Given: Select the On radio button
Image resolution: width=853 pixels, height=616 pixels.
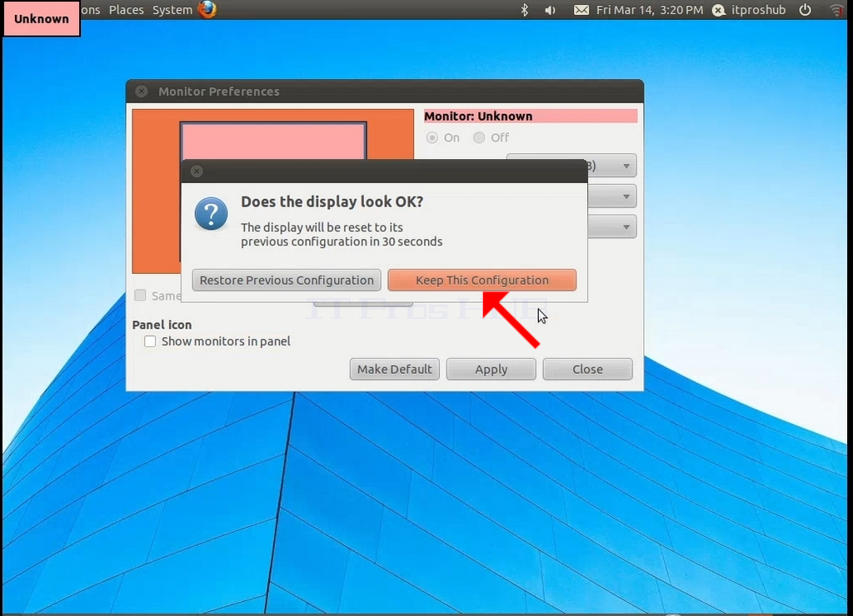Looking at the screenshot, I should pyautogui.click(x=432, y=137).
